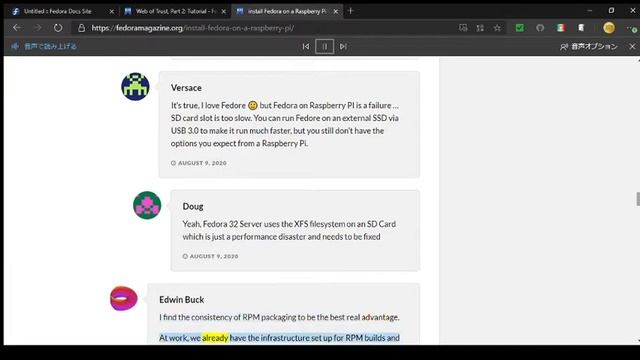Select the Install Fedora on a Raspberry Pi tab
The width and height of the screenshot is (640, 360).
287,11
